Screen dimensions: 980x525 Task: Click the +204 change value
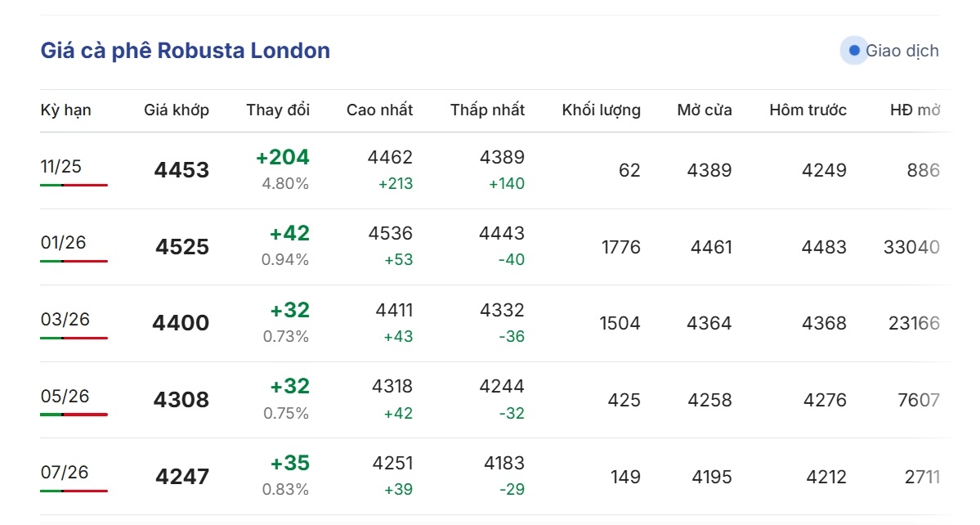coord(283,157)
